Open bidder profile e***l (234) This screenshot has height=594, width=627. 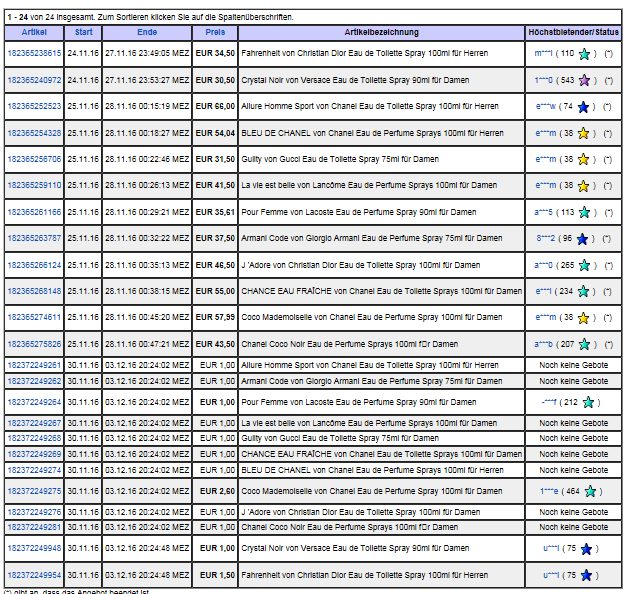pyautogui.click(x=544, y=291)
